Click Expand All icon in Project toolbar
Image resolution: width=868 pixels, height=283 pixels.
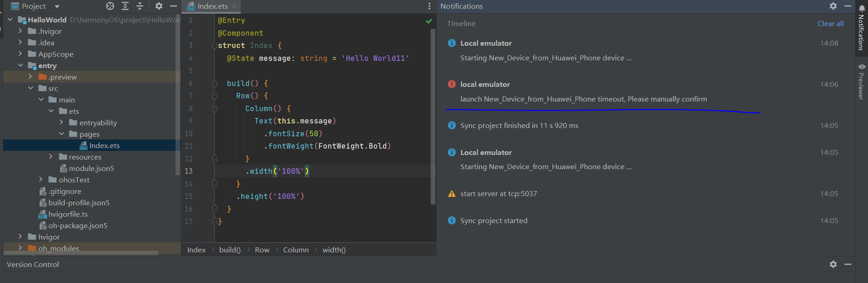click(125, 6)
